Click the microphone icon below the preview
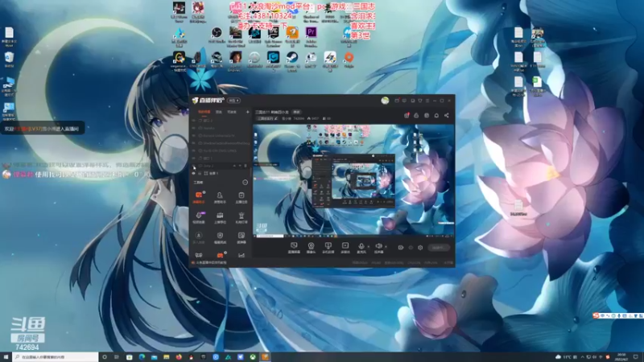Screen dimensions: 644x362 (361, 245)
